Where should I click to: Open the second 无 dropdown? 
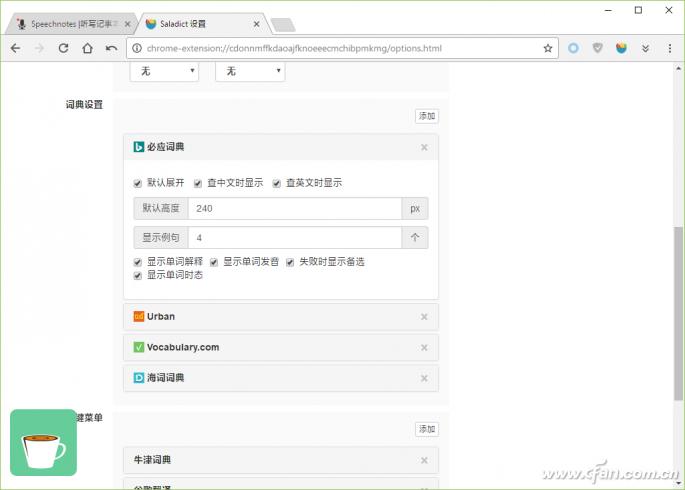pos(250,71)
